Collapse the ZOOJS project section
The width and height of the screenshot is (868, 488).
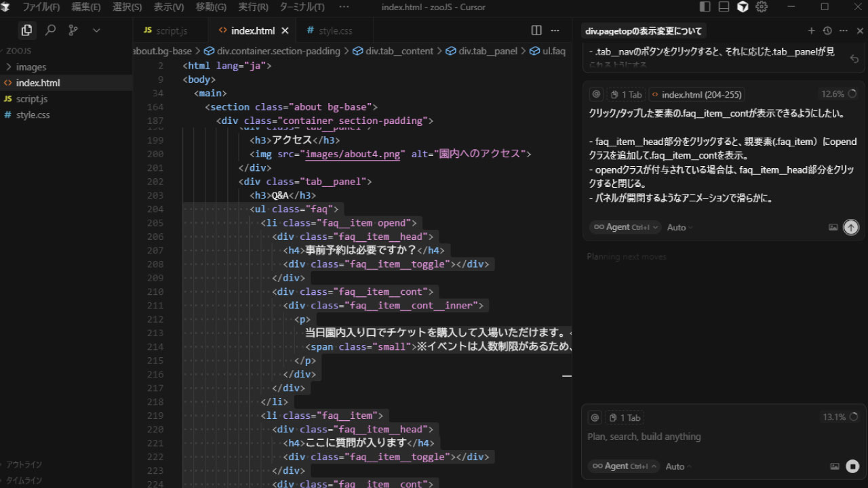click(x=66, y=51)
